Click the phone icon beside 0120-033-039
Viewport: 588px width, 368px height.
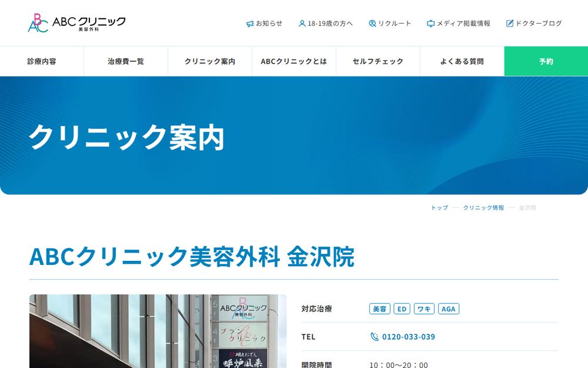point(374,336)
